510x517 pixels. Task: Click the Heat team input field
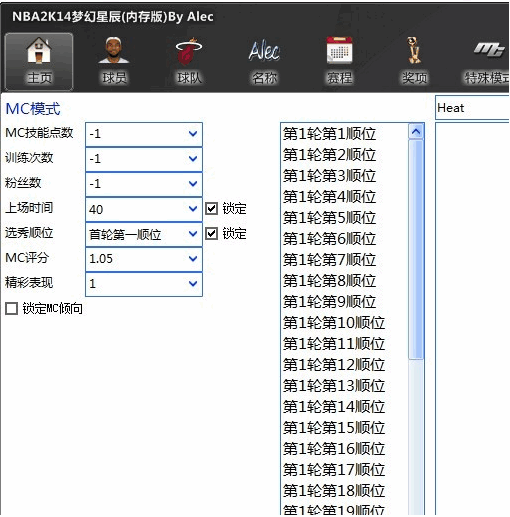[x=472, y=108]
